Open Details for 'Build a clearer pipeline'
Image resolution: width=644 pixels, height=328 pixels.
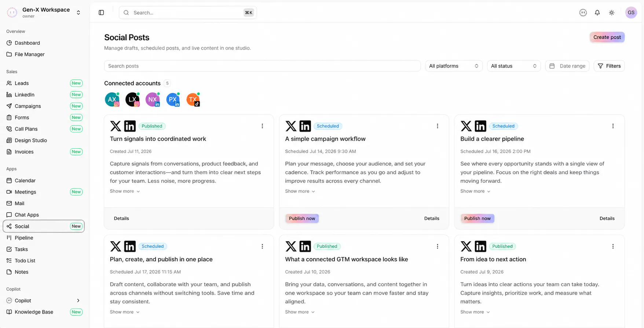(607, 218)
